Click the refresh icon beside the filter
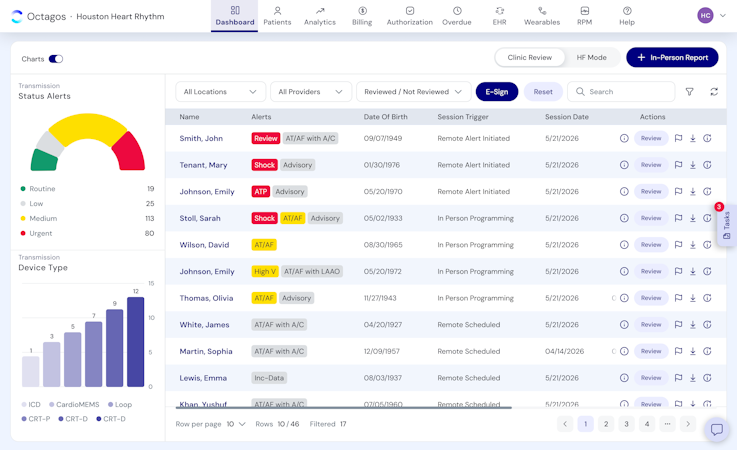This screenshot has width=737, height=450. click(x=714, y=92)
